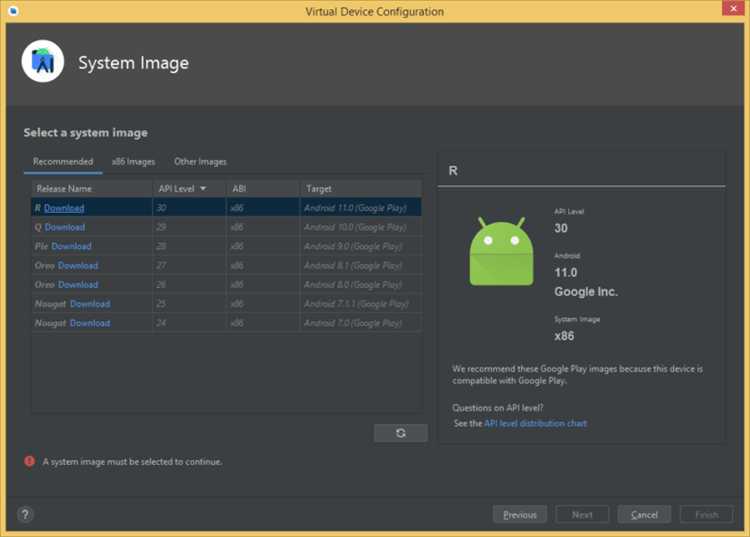Image resolution: width=750 pixels, height=537 pixels.
Task: Click Download link for Q release
Action: click(65, 227)
